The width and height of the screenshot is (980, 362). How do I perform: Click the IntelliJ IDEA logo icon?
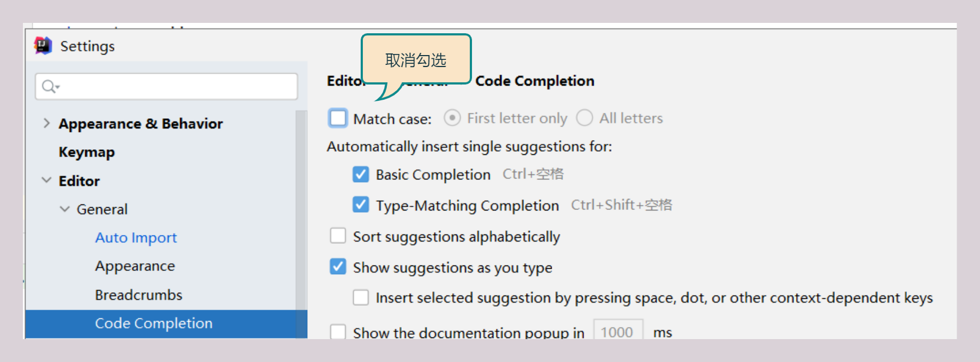[43, 46]
